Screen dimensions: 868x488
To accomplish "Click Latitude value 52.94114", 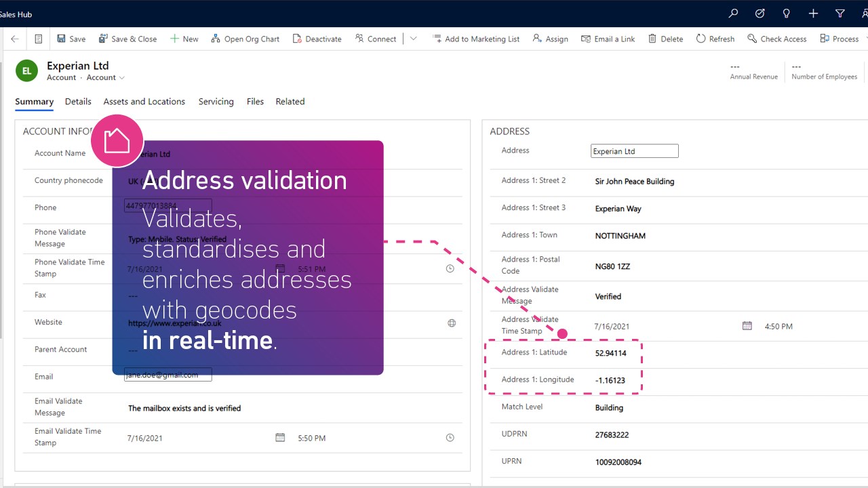I will tap(611, 353).
